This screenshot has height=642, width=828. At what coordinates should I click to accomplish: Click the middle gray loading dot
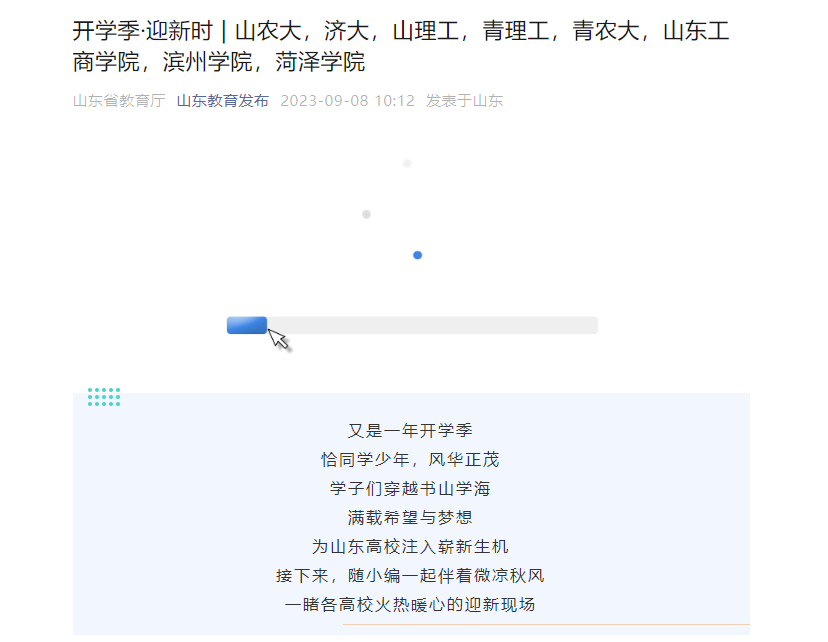tap(367, 214)
